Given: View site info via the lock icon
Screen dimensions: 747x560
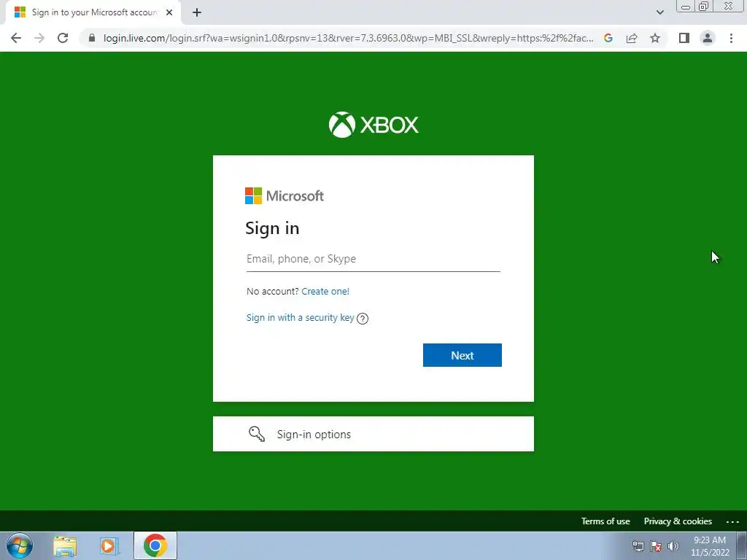Looking at the screenshot, I should click(x=92, y=38).
